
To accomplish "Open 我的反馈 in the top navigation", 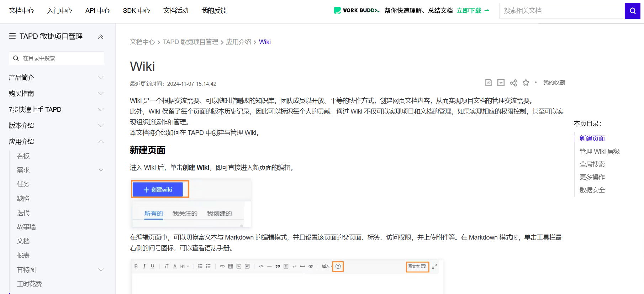I will click(x=214, y=11).
